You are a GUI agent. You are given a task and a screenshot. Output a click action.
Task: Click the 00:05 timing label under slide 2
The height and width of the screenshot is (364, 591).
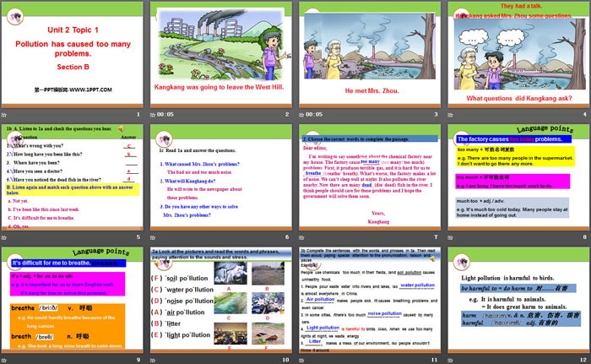tap(167, 114)
